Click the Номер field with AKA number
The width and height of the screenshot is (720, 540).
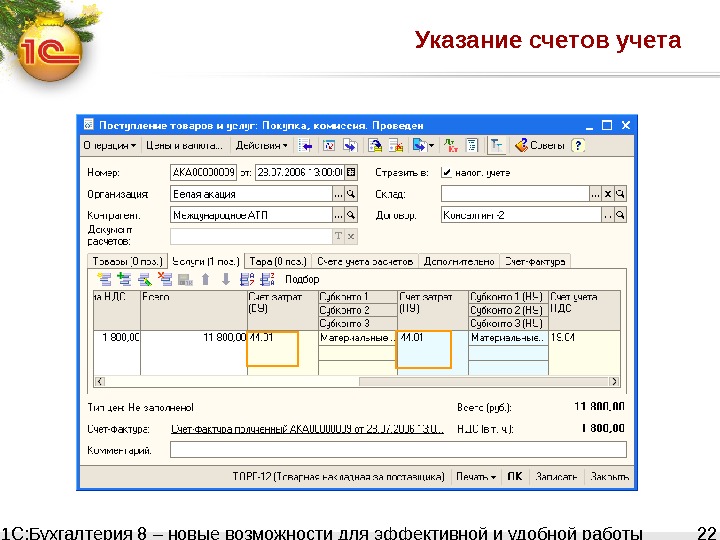pyautogui.click(x=204, y=173)
